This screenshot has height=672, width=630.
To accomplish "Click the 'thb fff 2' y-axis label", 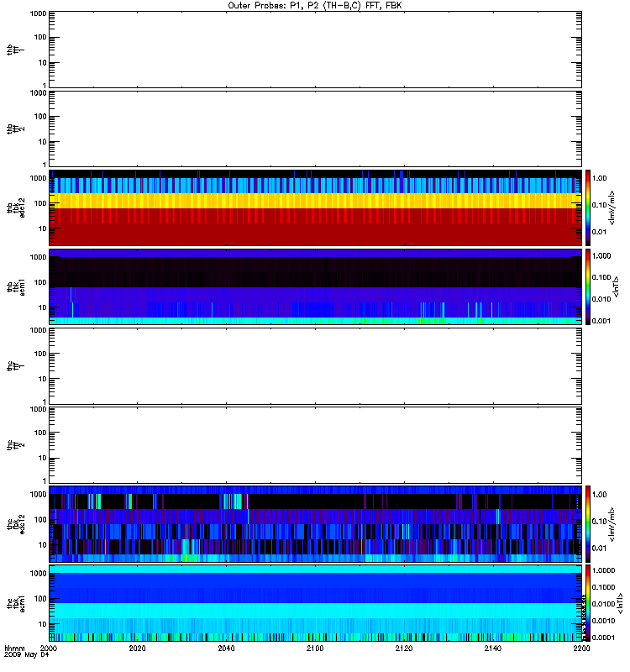I will coord(15,129).
